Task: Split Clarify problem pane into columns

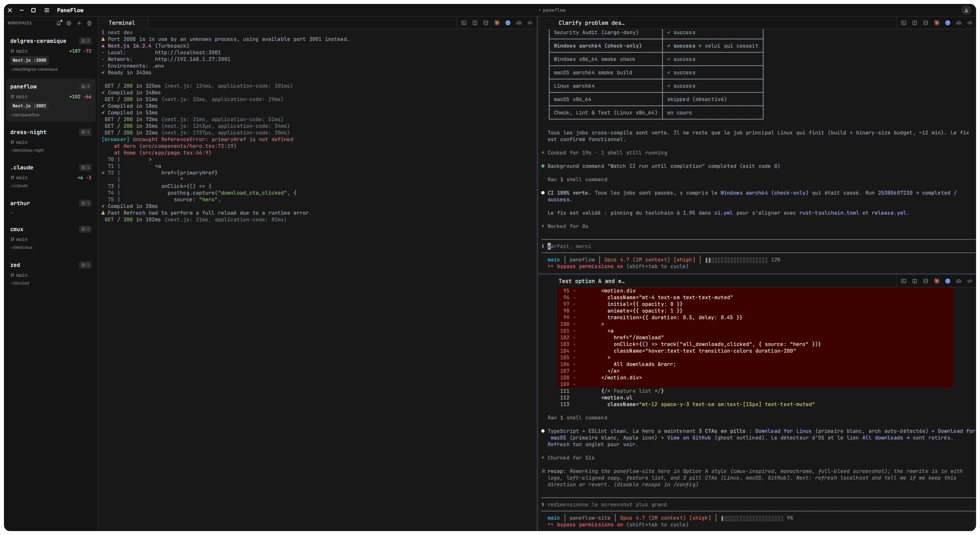Action: [x=915, y=23]
